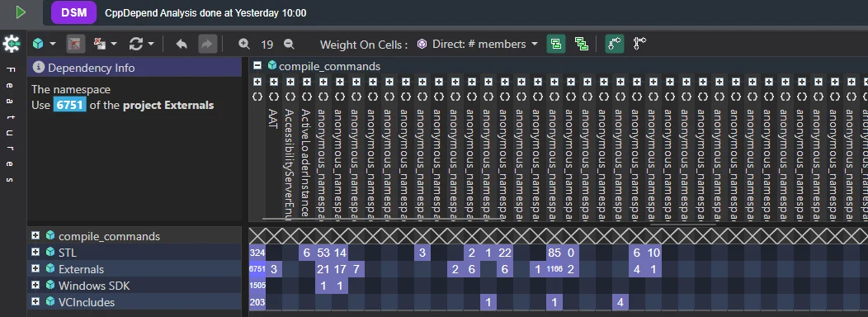The width and height of the screenshot is (868, 317).
Task: Collapse the compile_commands column header
Action: pyautogui.click(x=257, y=65)
